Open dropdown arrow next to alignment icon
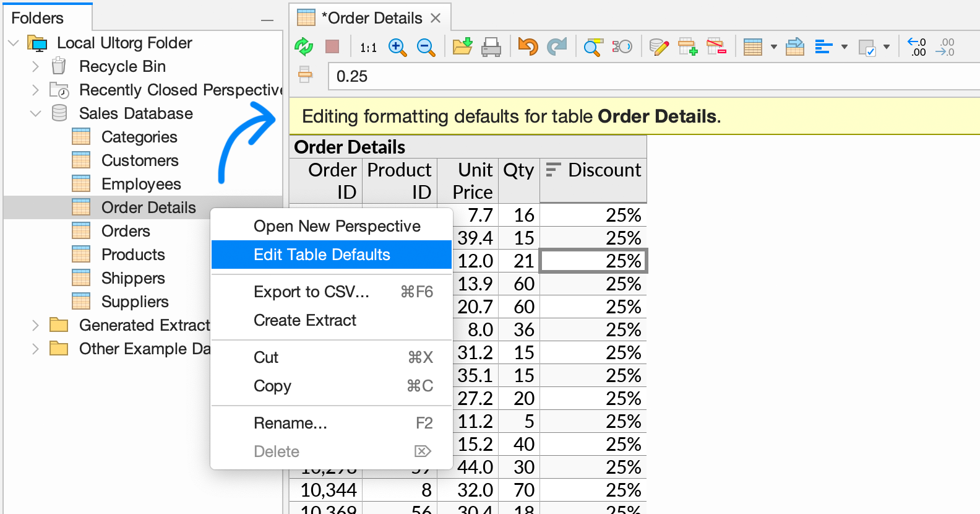 click(x=844, y=47)
